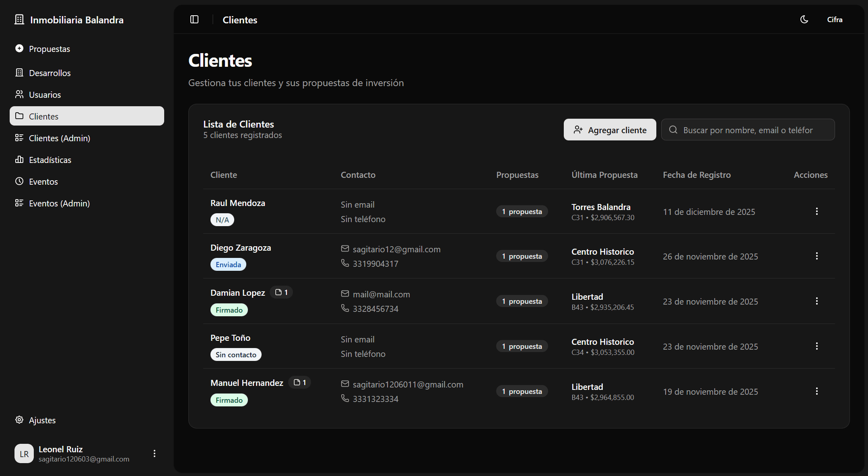Click the Cifra button in header
The image size is (868, 476).
pos(835,20)
